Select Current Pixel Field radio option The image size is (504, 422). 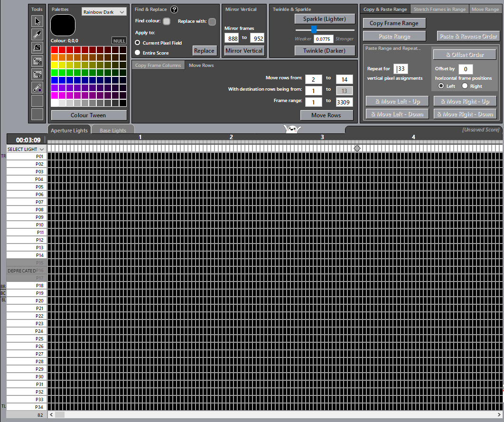(138, 43)
